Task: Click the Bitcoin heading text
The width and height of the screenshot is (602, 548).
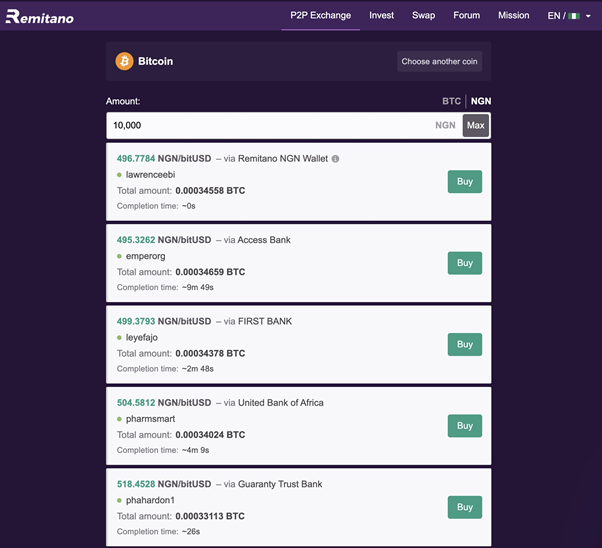Action: point(155,61)
